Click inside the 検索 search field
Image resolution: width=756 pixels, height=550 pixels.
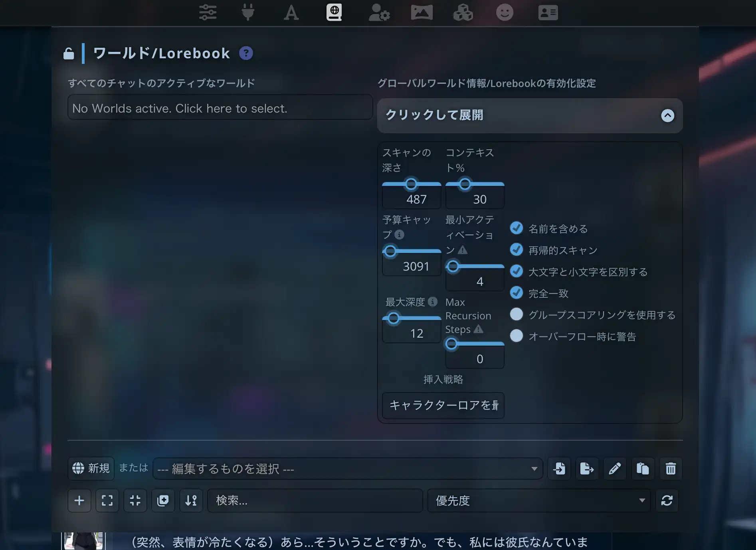coord(315,501)
